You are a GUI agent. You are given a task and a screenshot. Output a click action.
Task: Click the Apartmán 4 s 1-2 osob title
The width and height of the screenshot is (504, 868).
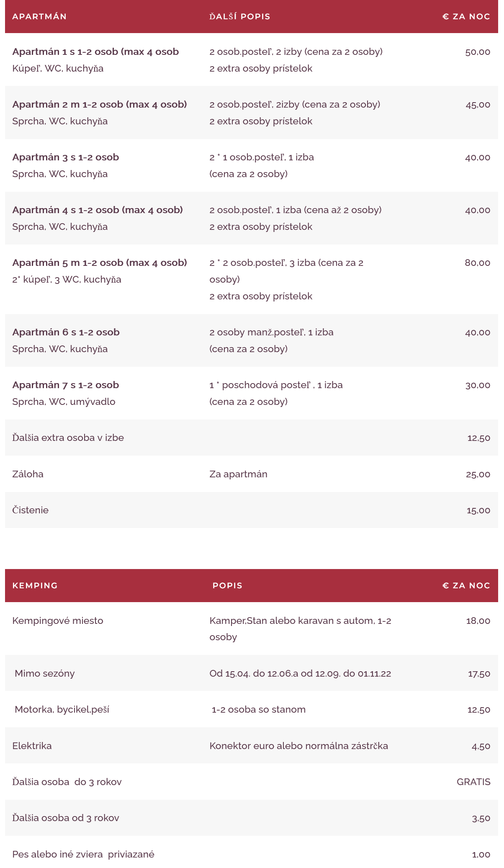pos(98,210)
